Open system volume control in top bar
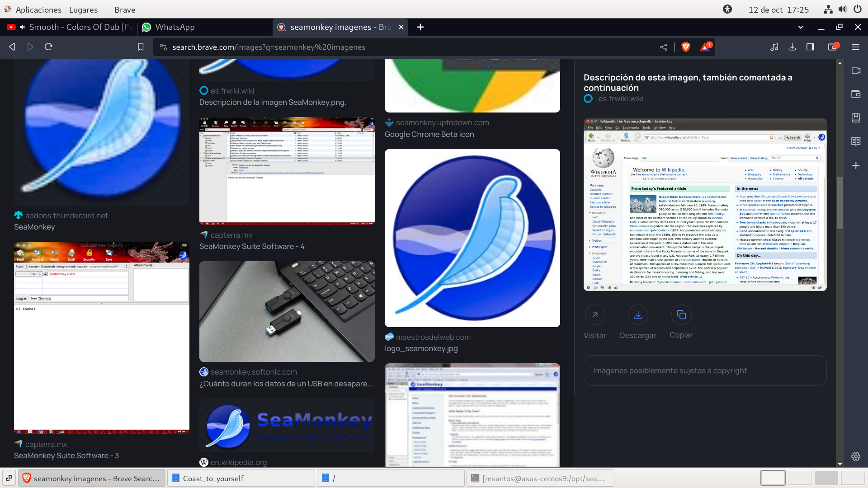 click(843, 9)
